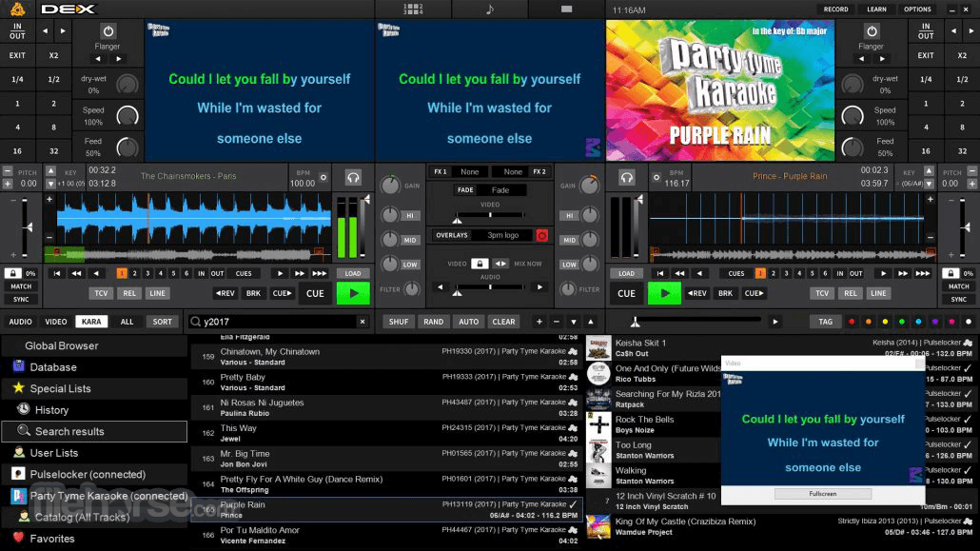Open FX 1 effect dropdown
This screenshot has width=980, height=551.
[x=470, y=171]
